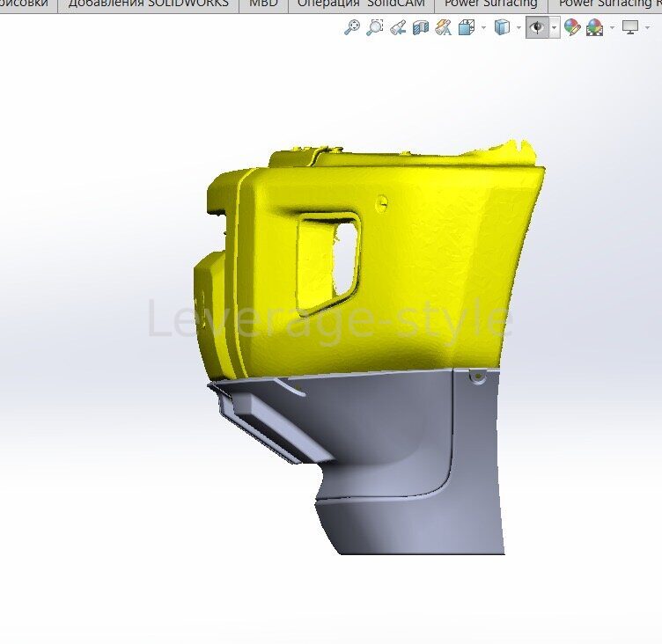Open Edit Appearance color wheel
This screenshot has height=644, width=662.
pos(572,27)
